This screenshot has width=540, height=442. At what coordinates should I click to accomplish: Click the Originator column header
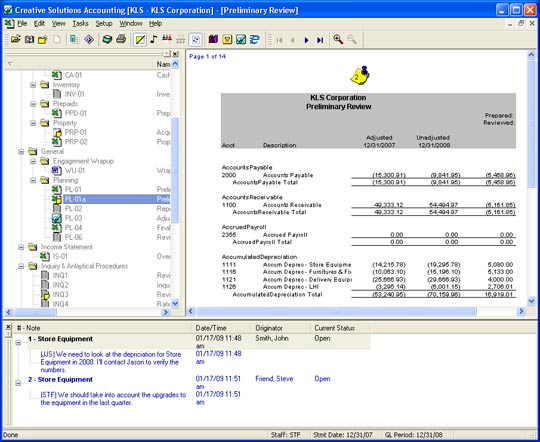click(281, 328)
